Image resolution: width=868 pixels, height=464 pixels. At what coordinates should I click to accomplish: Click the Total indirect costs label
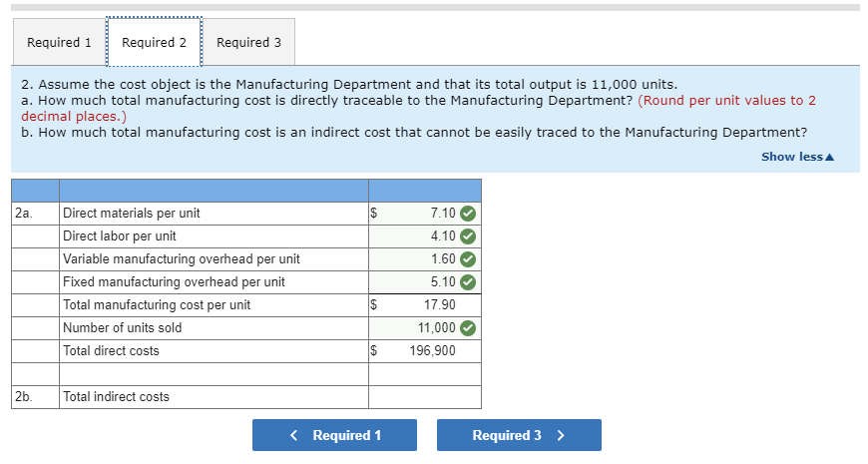[116, 397]
